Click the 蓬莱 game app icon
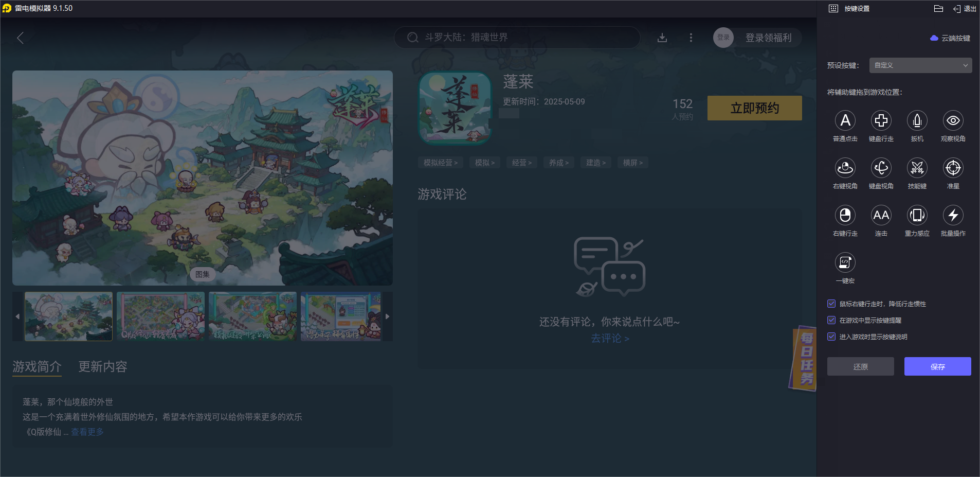The image size is (980, 477). [455, 108]
